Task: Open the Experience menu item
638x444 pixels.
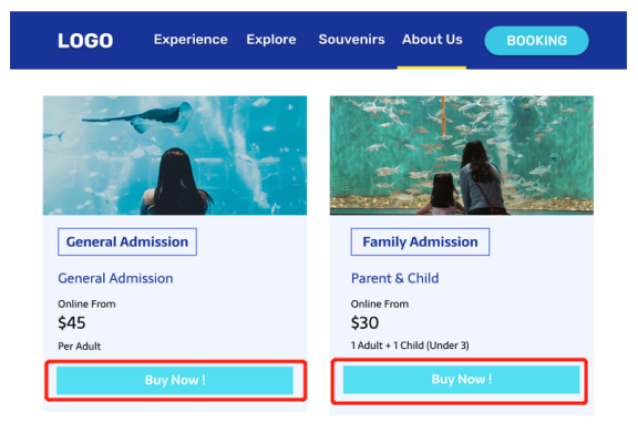Action: click(x=190, y=40)
